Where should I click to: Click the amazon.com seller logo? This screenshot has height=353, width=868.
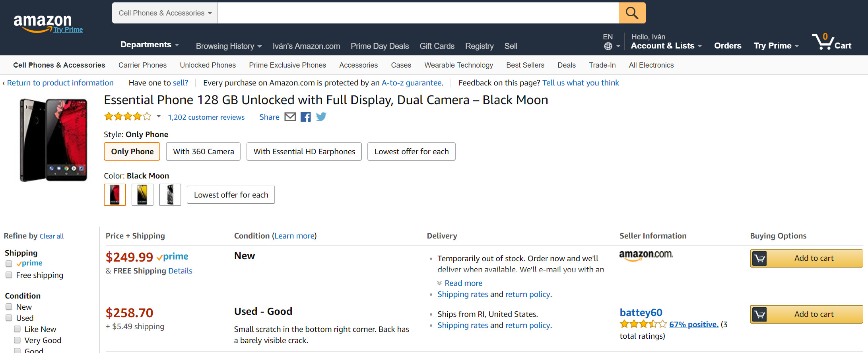646,255
